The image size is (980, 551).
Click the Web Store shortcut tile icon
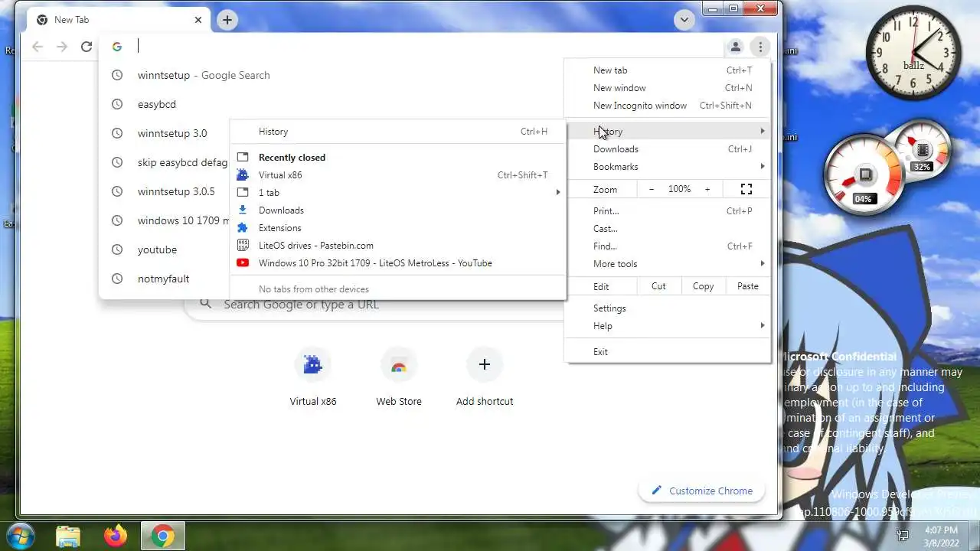(398, 365)
